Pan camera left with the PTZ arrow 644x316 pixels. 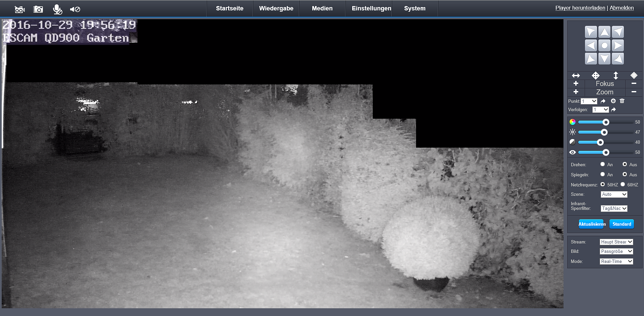click(x=591, y=45)
